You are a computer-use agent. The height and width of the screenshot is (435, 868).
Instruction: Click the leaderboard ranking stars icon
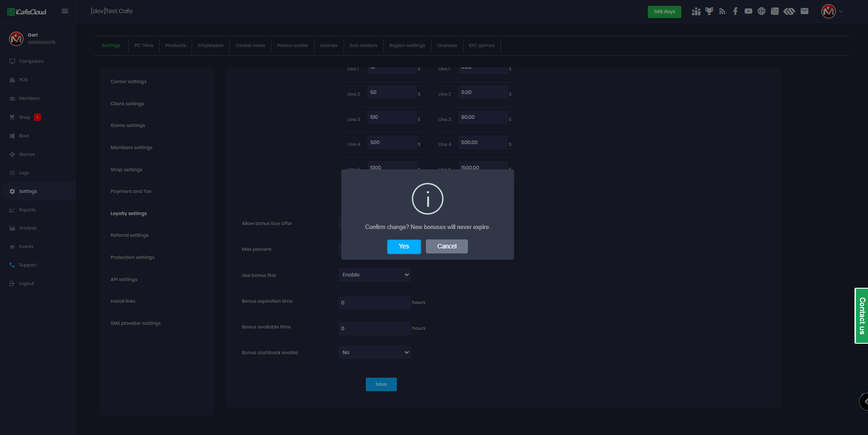696,11
